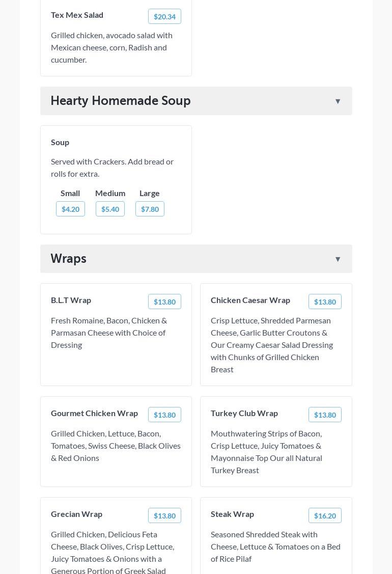Choose Medium soup for $5.40
This screenshot has width=392, height=574.
click(x=110, y=209)
